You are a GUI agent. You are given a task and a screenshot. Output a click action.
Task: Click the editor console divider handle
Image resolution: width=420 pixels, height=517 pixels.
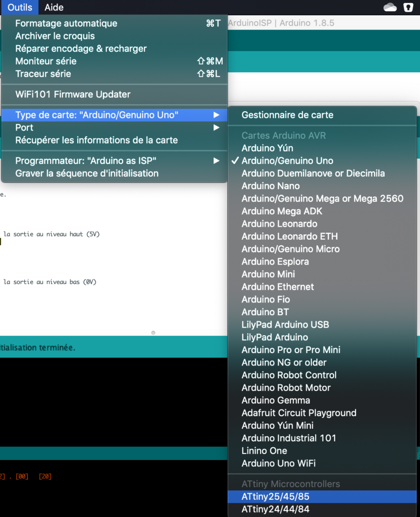[x=153, y=333]
